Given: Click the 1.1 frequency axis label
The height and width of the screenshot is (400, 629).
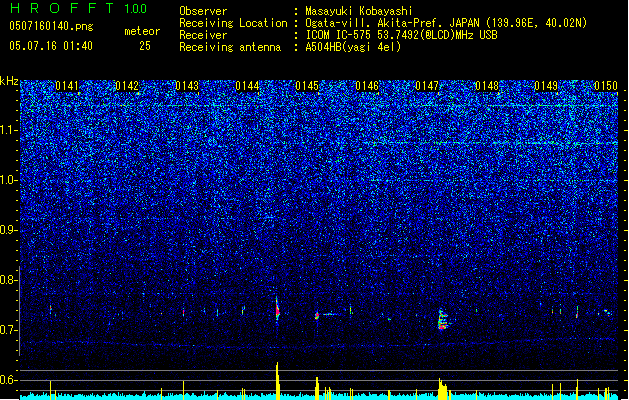Looking at the screenshot, I should pos(9,130).
